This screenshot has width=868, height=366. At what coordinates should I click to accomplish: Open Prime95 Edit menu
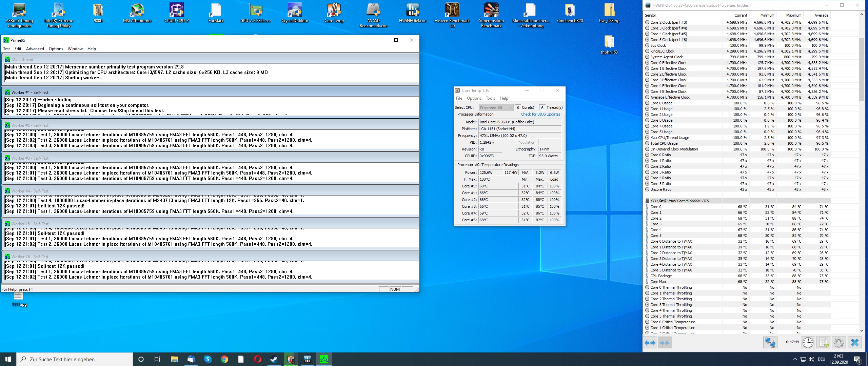18,49
